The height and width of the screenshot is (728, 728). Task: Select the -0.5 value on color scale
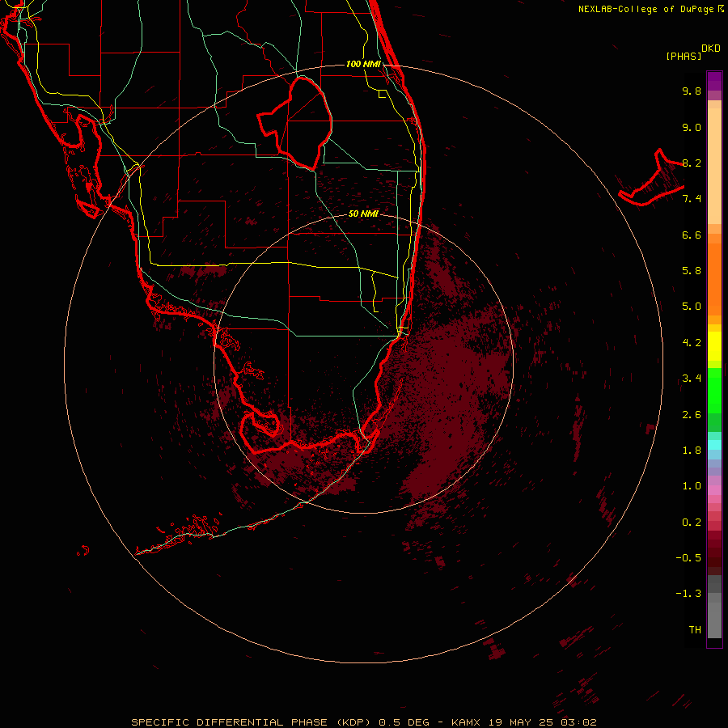(688, 558)
